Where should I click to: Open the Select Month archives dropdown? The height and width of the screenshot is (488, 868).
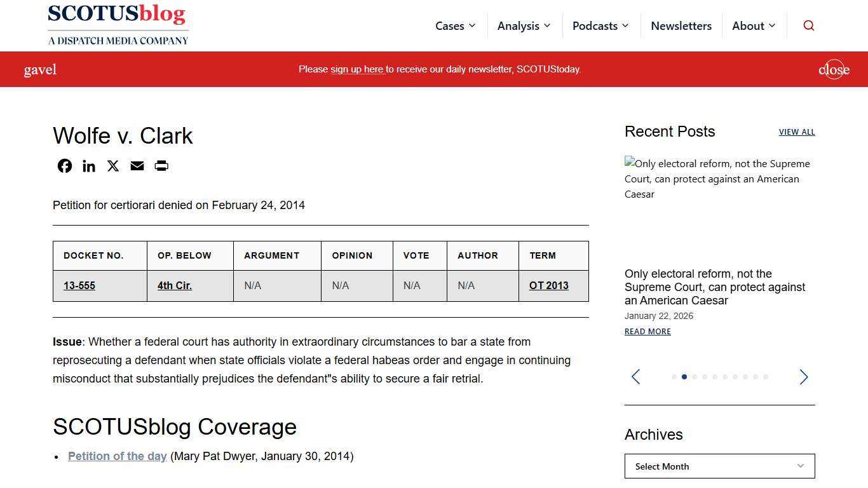tap(719, 466)
